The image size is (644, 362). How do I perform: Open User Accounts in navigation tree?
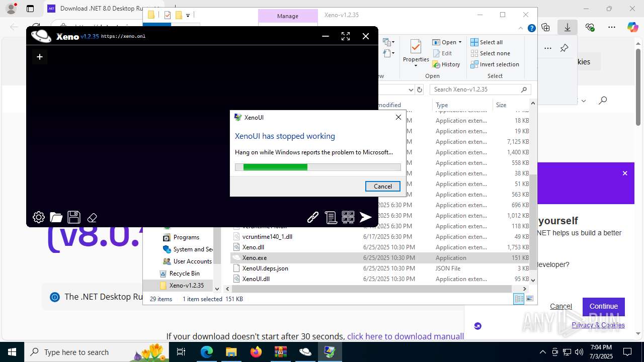[187, 261]
